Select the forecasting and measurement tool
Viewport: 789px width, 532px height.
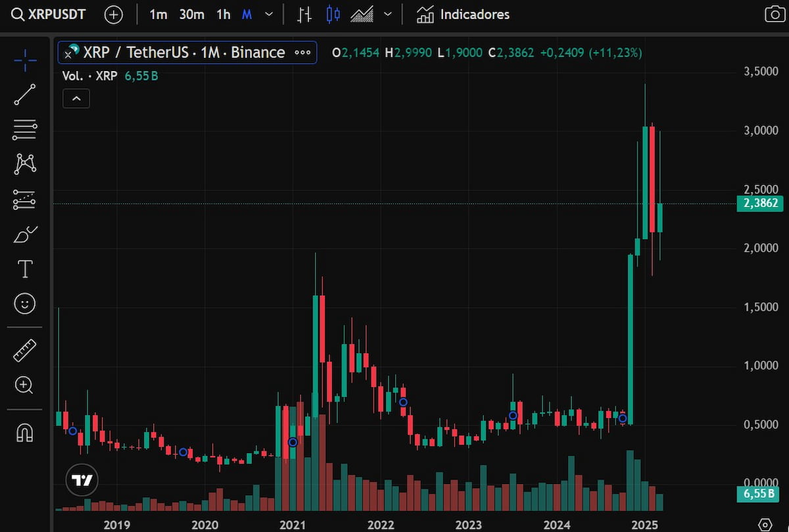[x=25, y=199]
